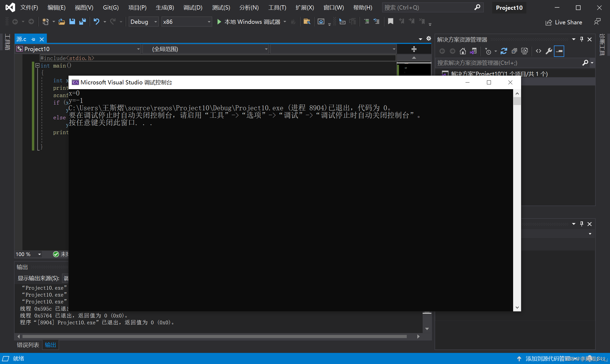Switch to the 错误列表 tab
The image size is (610, 364).
point(28,345)
